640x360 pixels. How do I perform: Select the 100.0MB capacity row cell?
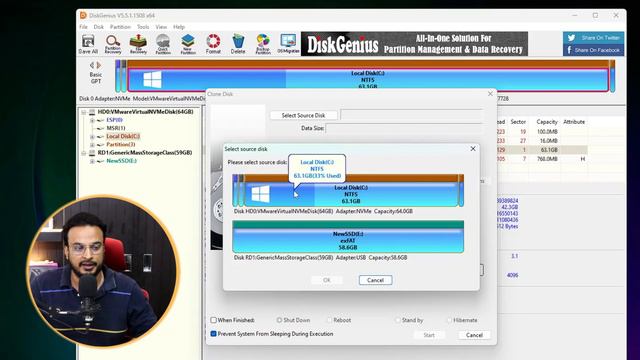(547, 132)
